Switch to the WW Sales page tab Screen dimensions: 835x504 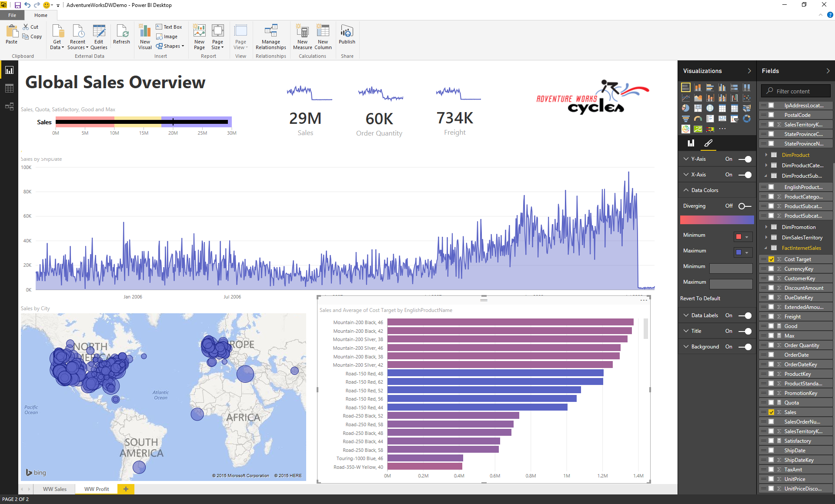pyautogui.click(x=55, y=489)
